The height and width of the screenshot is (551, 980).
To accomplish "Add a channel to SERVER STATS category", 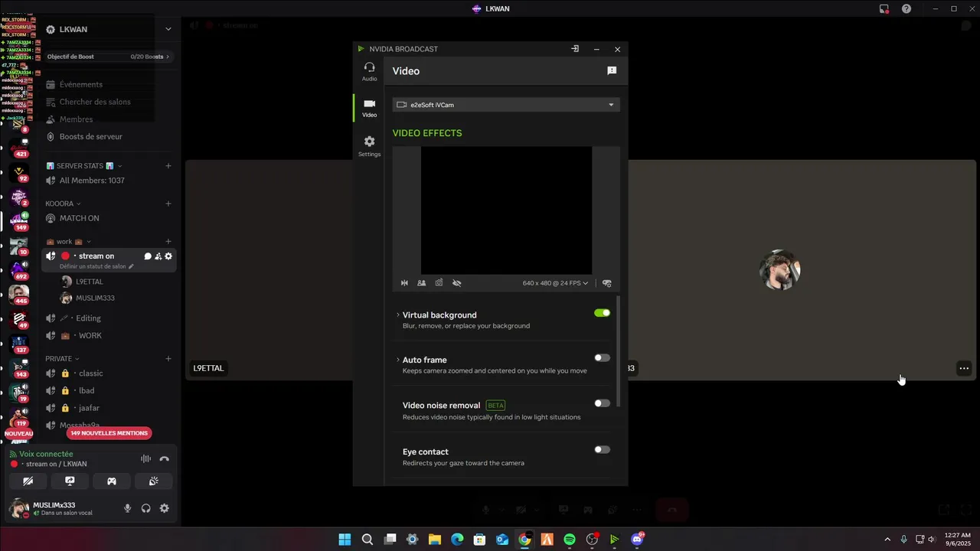I will click(x=168, y=166).
